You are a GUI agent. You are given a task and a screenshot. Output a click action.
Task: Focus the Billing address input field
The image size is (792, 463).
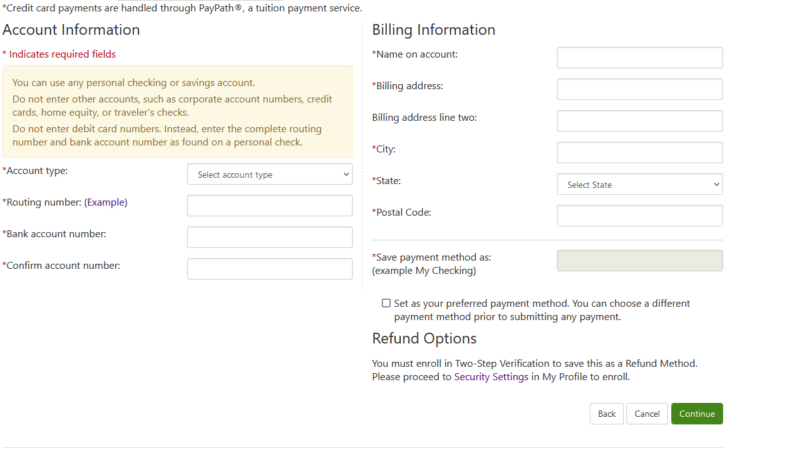(639, 90)
